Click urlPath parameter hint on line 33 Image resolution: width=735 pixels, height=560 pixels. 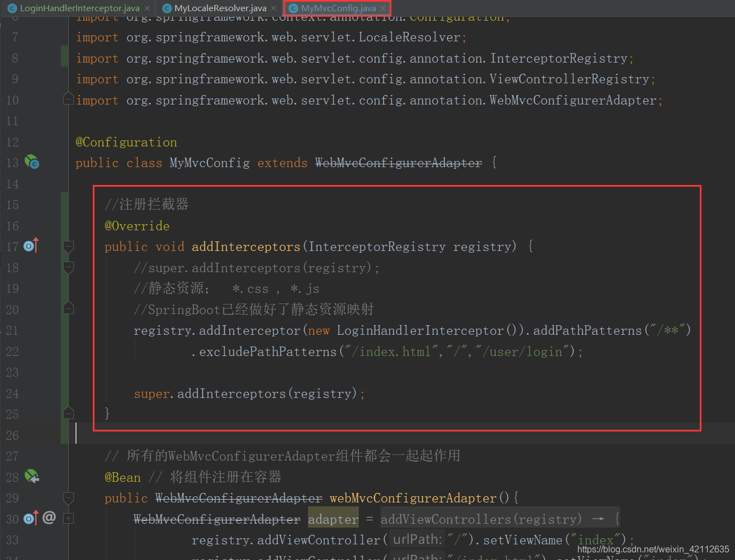(416, 539)
